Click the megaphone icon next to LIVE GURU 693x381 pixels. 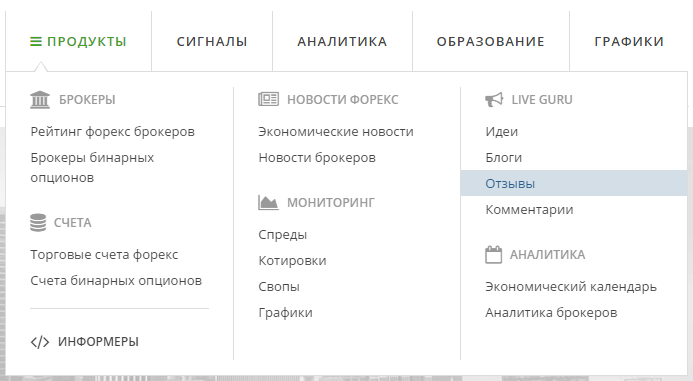coord(494,99)
